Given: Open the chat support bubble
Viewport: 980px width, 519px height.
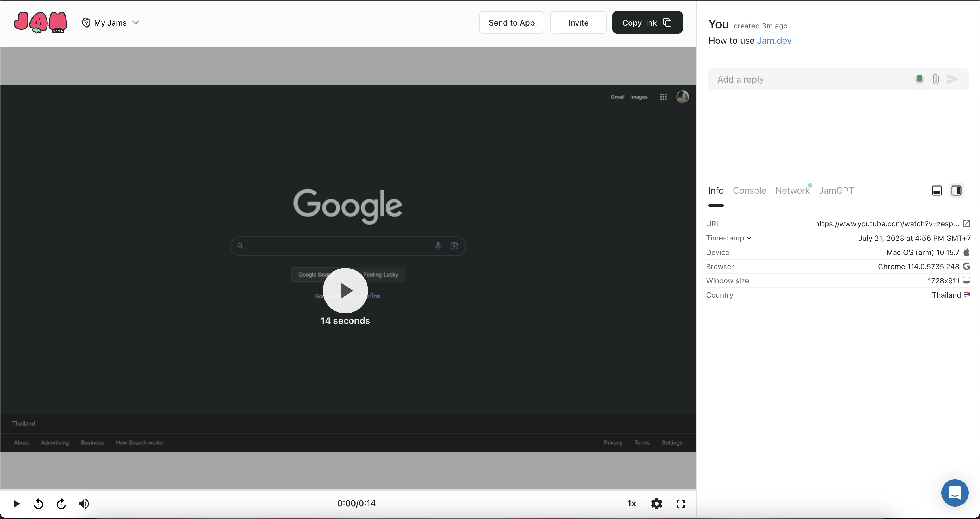Looking at the screenshot, I should 954,493.
